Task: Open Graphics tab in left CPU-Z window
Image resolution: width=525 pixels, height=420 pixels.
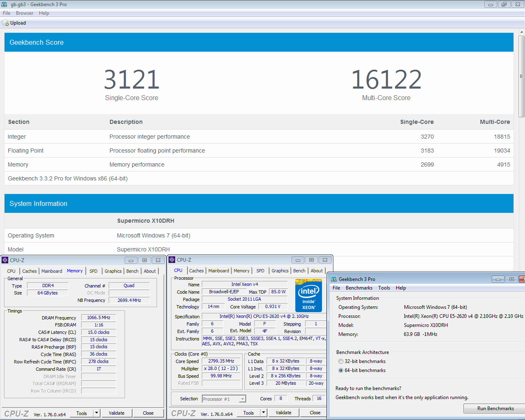Action: click(x=113, y=271)
